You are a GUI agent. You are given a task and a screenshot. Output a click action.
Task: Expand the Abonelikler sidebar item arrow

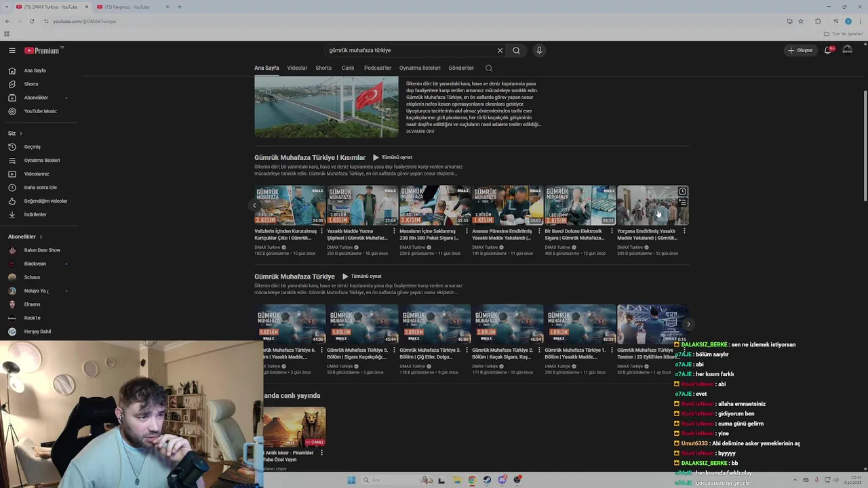[x=66, y=98]
